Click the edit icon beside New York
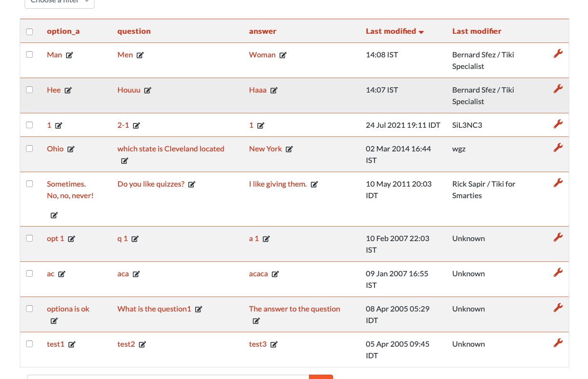588x379 pixels. (289, 149)
